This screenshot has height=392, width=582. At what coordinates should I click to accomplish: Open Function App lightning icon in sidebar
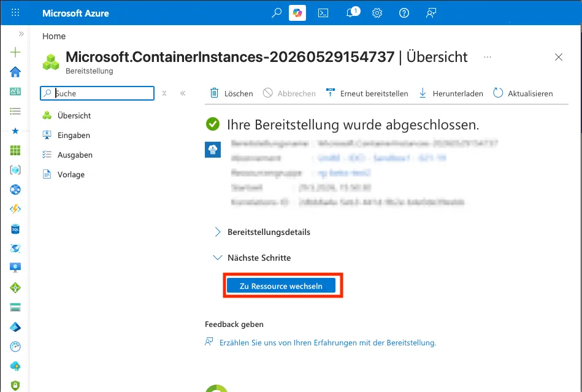[x=15, y=209]
